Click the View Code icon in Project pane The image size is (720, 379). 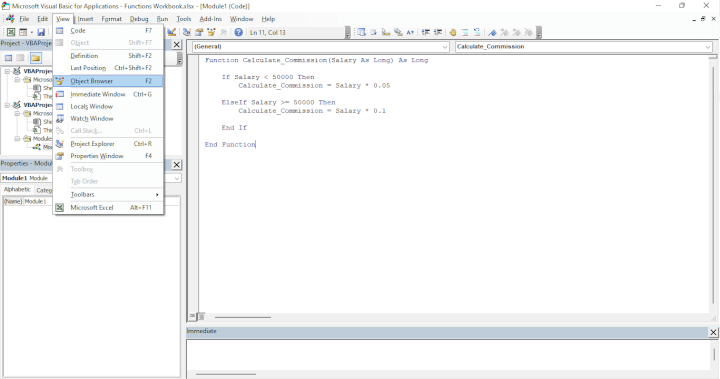tap(8, 58)
